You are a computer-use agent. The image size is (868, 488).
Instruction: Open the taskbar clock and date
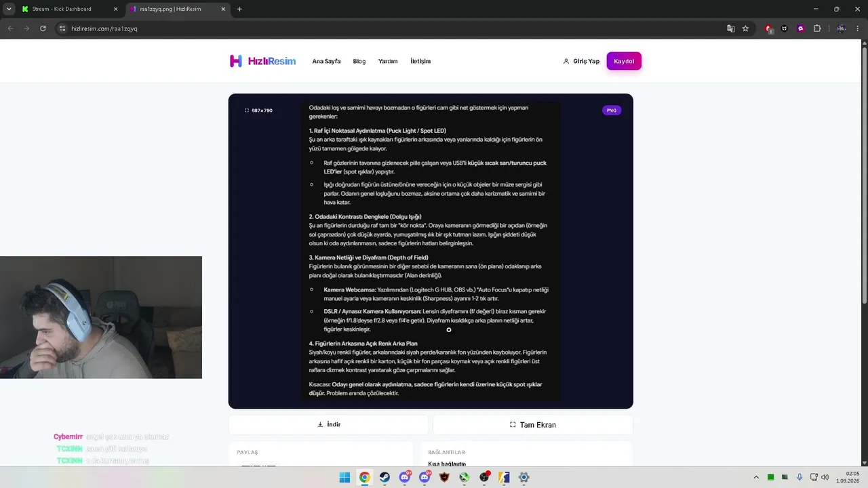[848, 477]
